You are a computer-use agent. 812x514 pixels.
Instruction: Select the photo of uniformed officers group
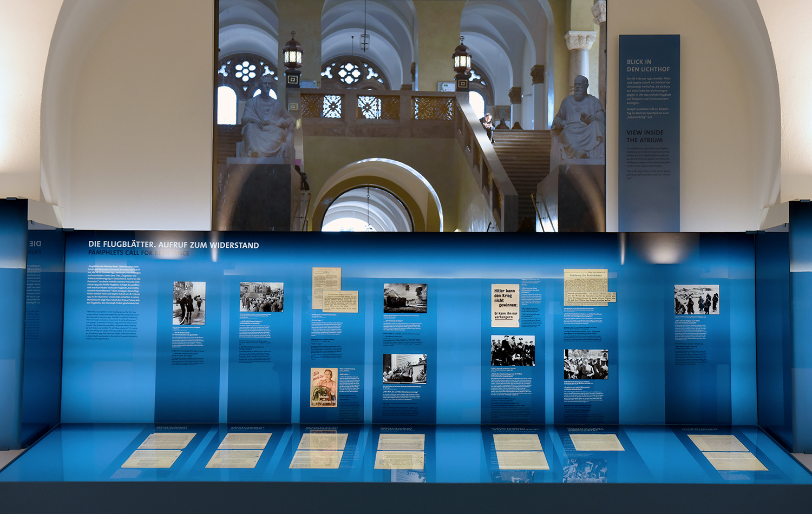pyautogui.click(x=513, y=351)
